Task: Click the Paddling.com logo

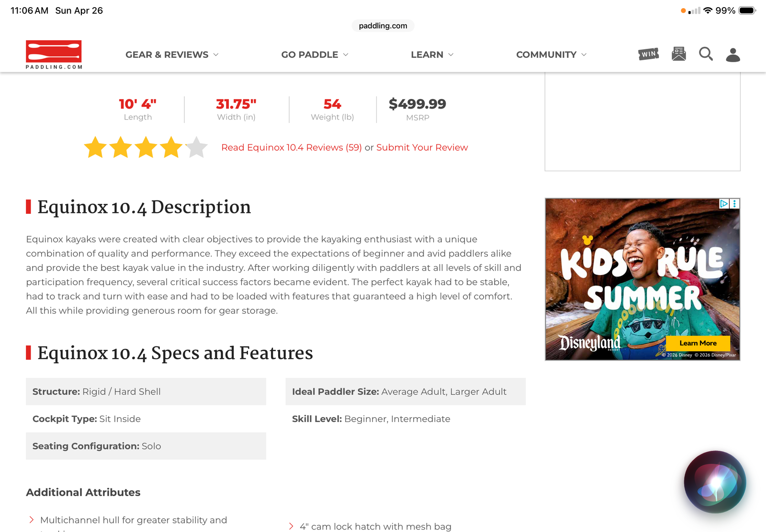Action: click(x=54, y=55)
